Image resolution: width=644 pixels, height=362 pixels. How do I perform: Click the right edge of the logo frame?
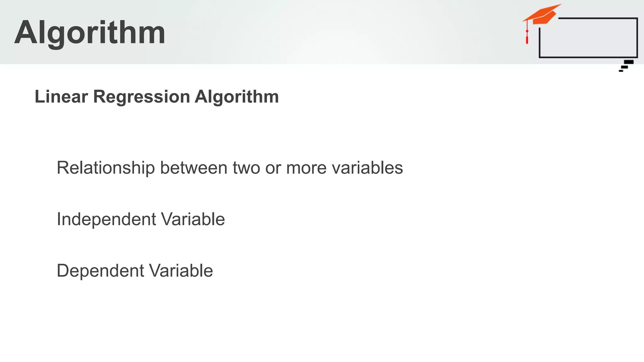pyautogui.click(x=637, y=38)
